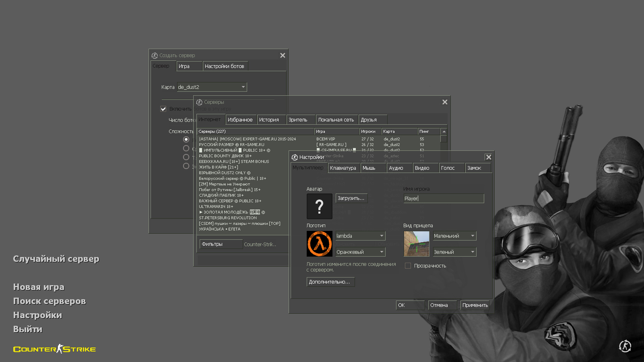This screenshot has width=644, height=362.
Task: Select the second bot difficulty radio button
Action: pyautogui.click(x=186, y=148)
